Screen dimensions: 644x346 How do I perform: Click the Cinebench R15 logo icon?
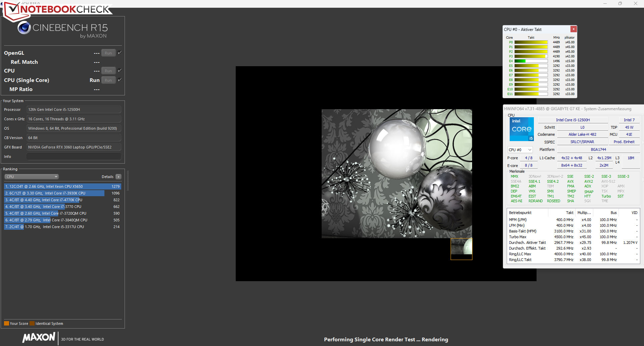click(x=24, y=28)
